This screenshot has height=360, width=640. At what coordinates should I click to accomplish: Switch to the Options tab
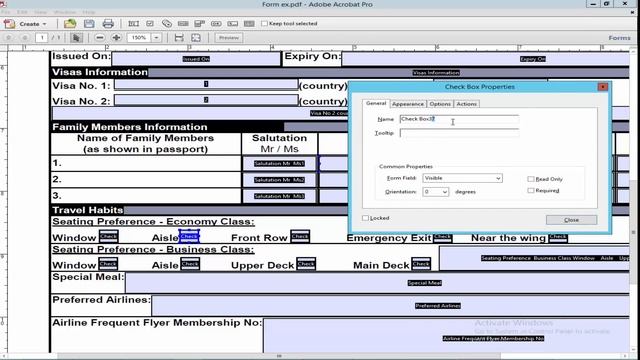coord(440,104)
